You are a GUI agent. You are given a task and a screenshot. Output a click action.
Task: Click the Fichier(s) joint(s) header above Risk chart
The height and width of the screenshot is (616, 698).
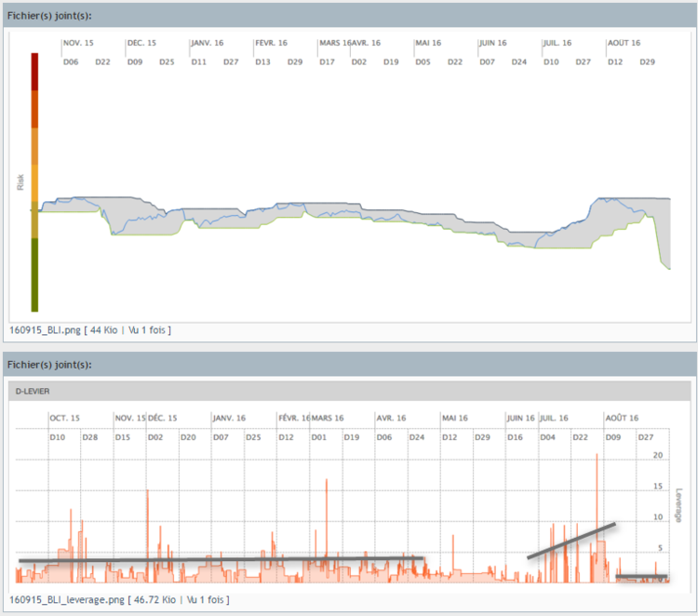point(48,18)
